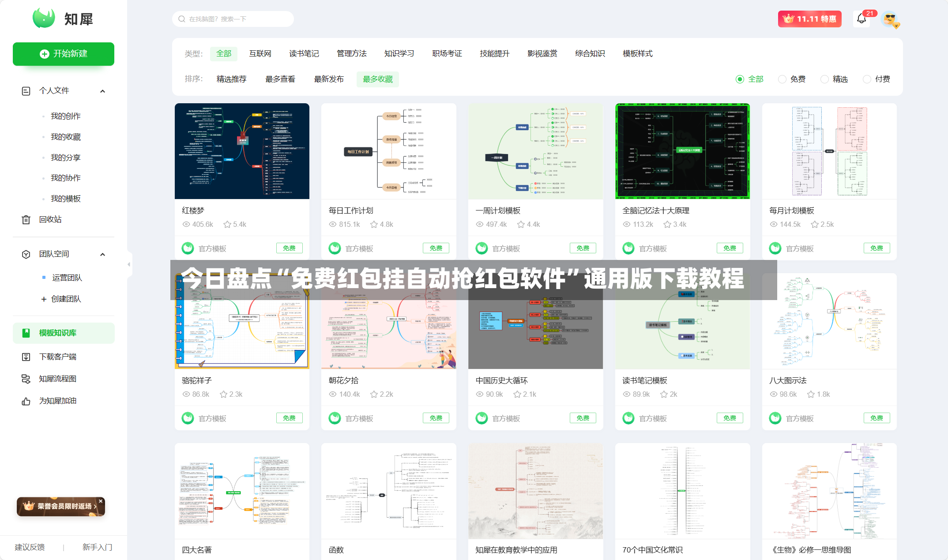The height and width of the screenshot is (560, 948).
Task: Open 我的分享 in sidebar
Action: coord(66,158)
